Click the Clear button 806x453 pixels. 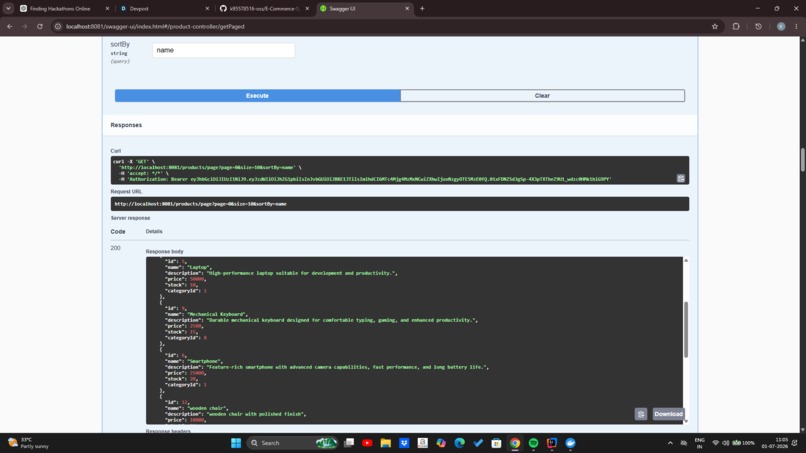pos(542,96)
